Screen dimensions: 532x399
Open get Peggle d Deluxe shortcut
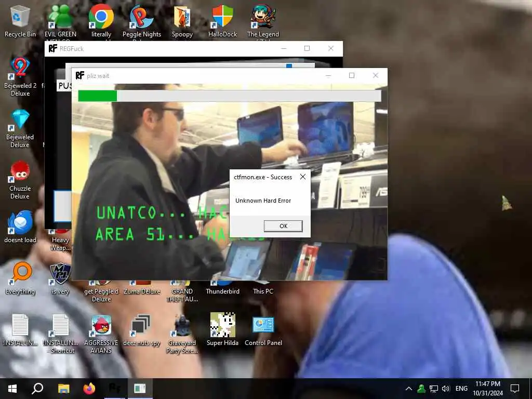(101, 295)
